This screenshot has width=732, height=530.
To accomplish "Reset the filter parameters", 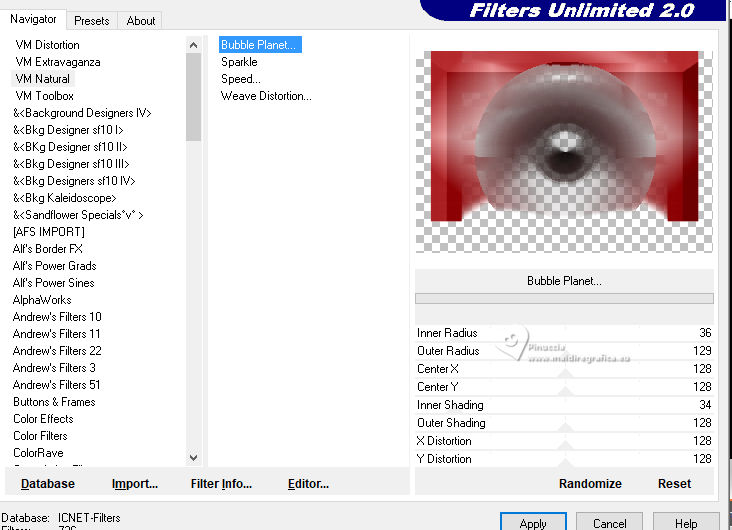I will (x=674, y=484).
